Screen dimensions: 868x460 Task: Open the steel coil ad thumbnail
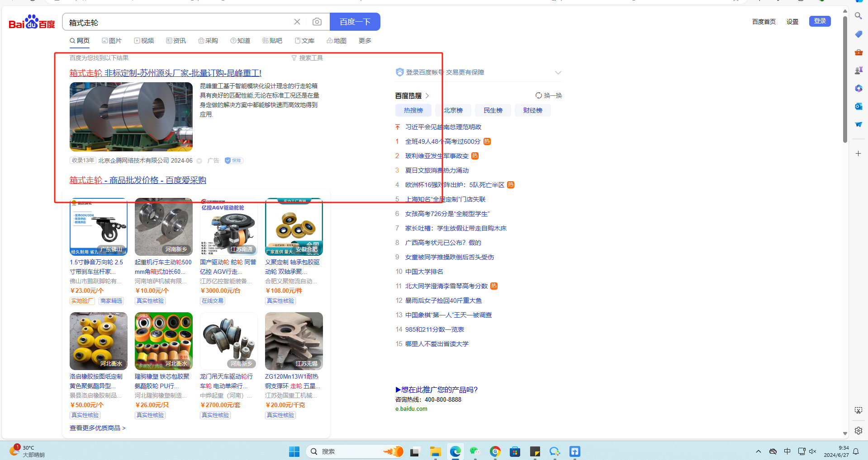pyautogui.click(x=131, y=117)
